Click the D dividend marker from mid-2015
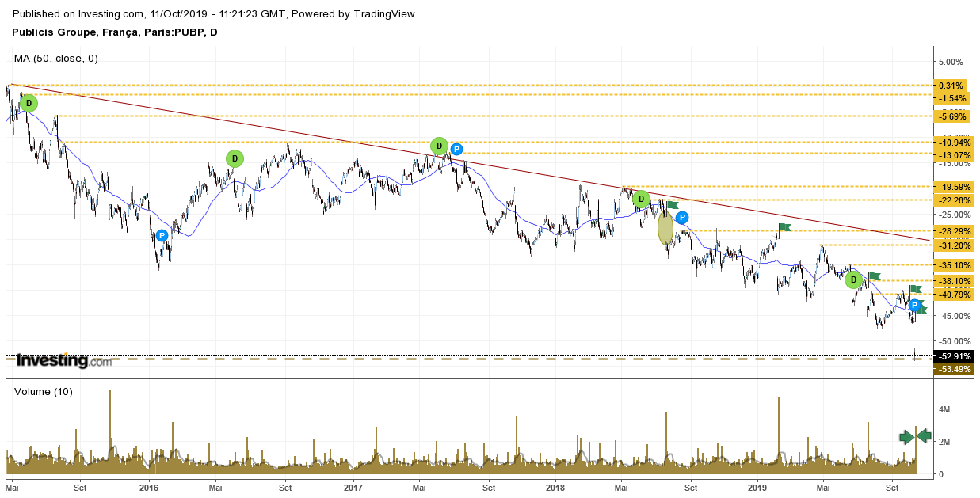Viewport: 980px width, 498px height. 29,102
